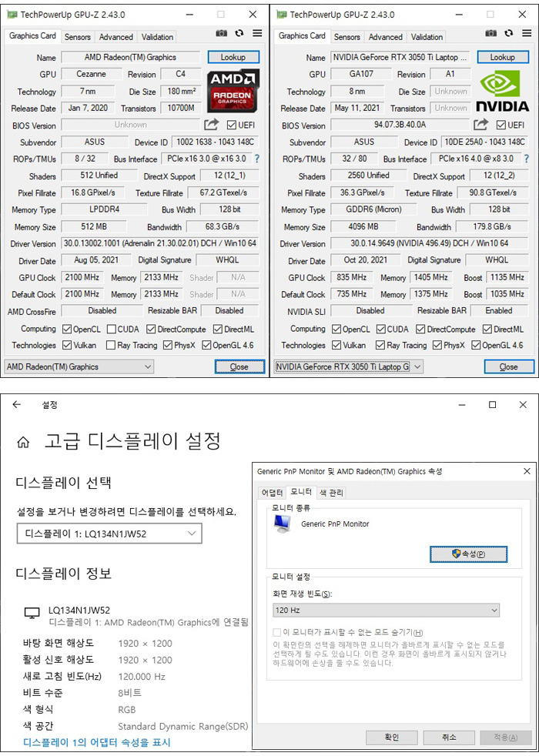This screenshot has height=756, width=539.
Task: Click NVIDIA Memory Type field GDDR6 (Micron)
Action: pyautogui.click(x=373, y=209)
